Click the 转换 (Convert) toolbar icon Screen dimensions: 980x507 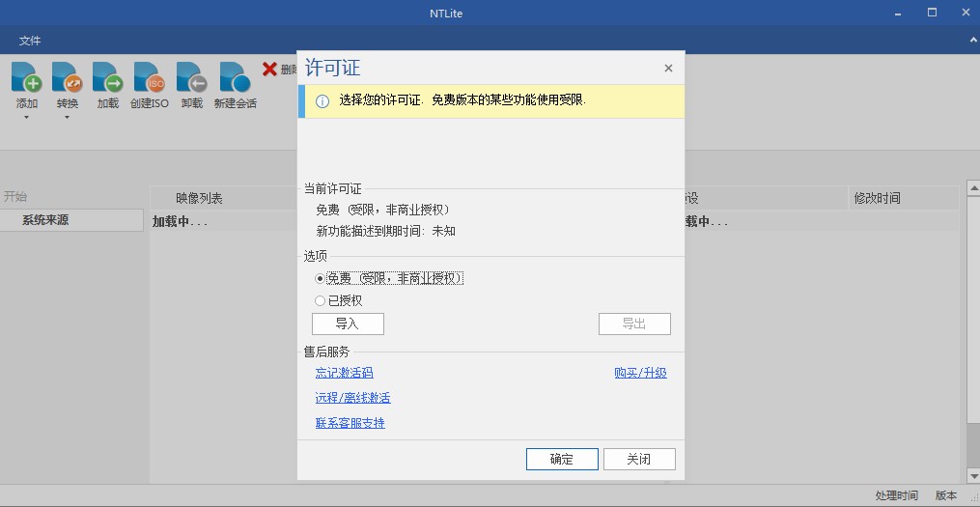[67, 77]
